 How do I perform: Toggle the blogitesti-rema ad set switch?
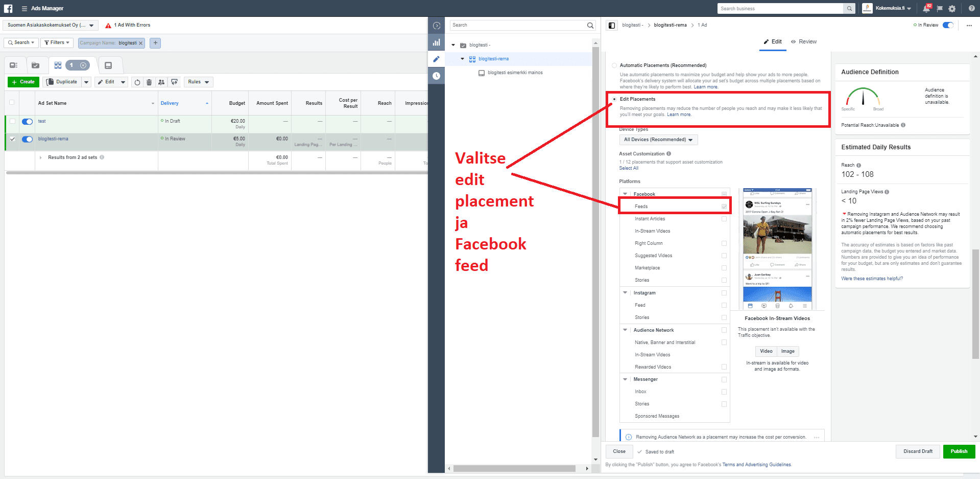click(27, 139)
